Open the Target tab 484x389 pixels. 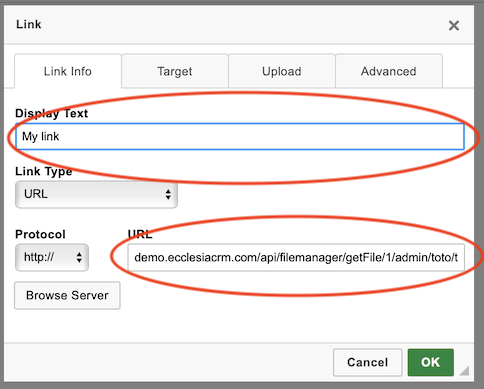point(175,71)
